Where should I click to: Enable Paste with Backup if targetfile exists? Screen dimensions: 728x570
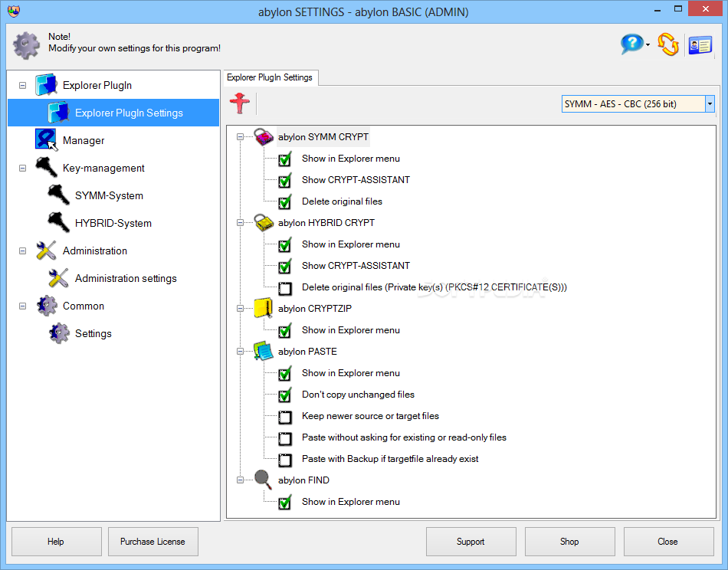[285, 460]
